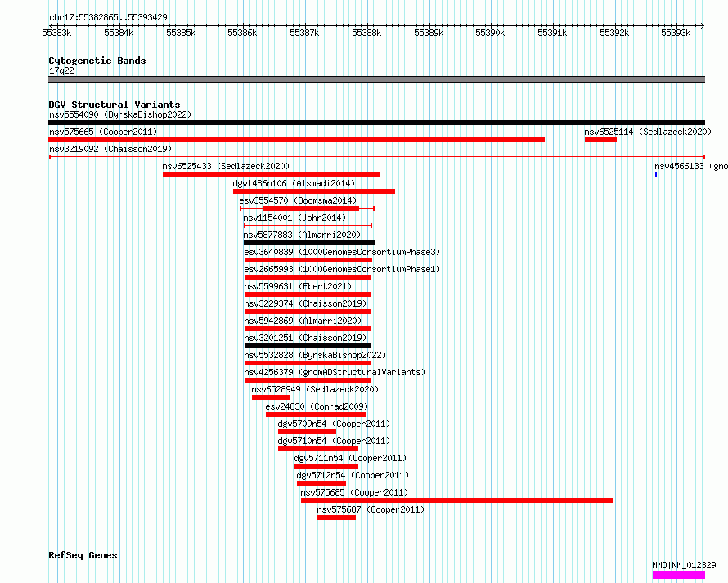The height and width of the screenshot is (583, 728).
Task: Click the black nsv5877883 variant bar
Action: [x=309, y=243]
